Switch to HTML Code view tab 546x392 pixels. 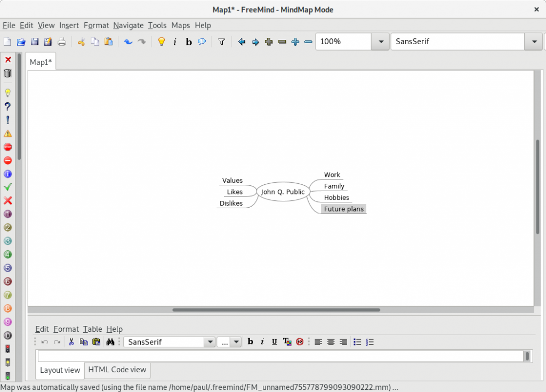[x=117, y=370]
